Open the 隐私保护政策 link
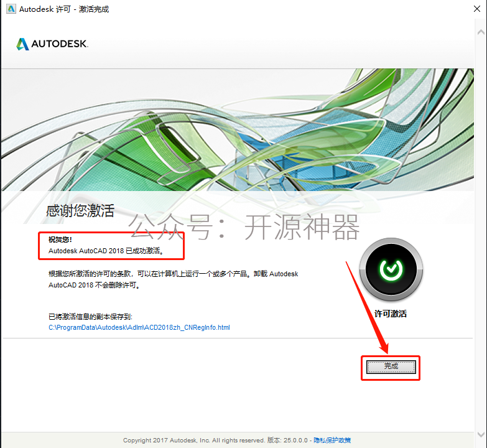Image resolution: width=487 pixels, height=448 pixels. 332,441
